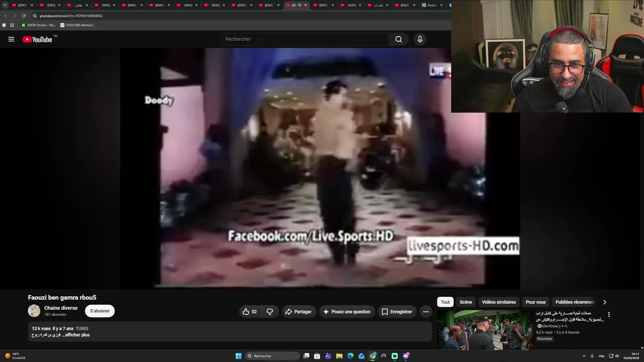
Task: Close the currently playing browser tab
Action: (305, 5)
